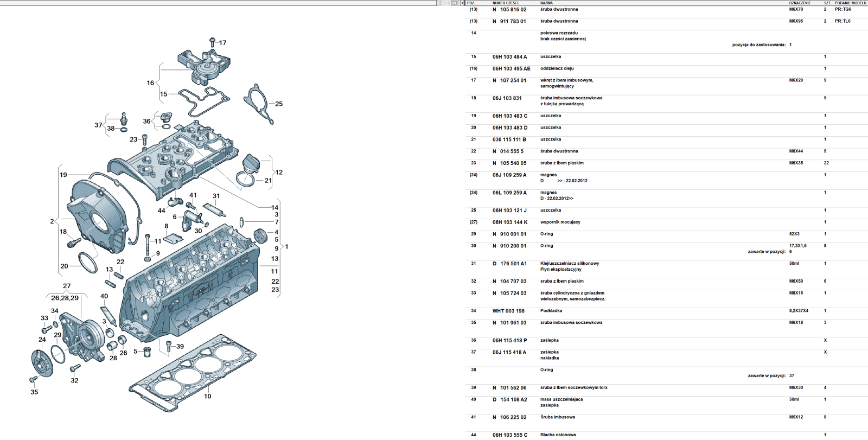Click the greyed icon right of 3D
Viewport: 868px width, 440px height.
point(447,3)
